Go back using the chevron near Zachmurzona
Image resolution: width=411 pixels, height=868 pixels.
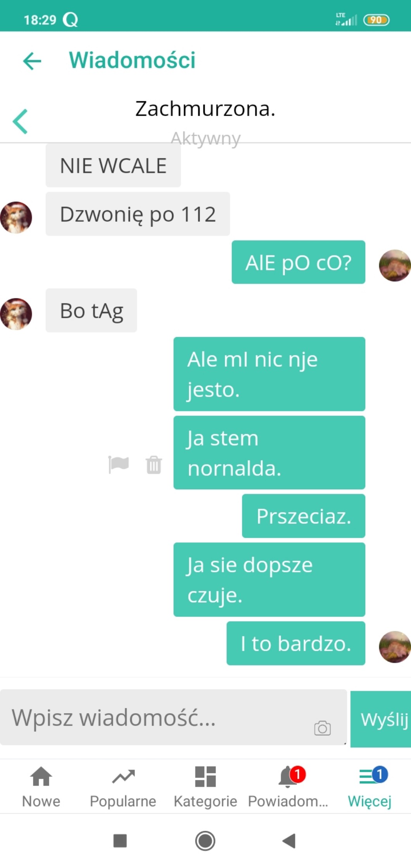point(20,121)
